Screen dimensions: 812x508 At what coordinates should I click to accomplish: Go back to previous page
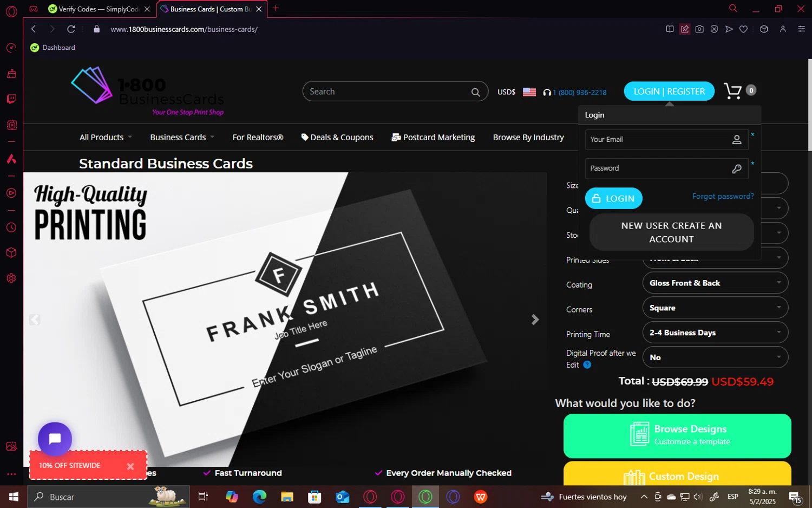click(x=34, y=29)
